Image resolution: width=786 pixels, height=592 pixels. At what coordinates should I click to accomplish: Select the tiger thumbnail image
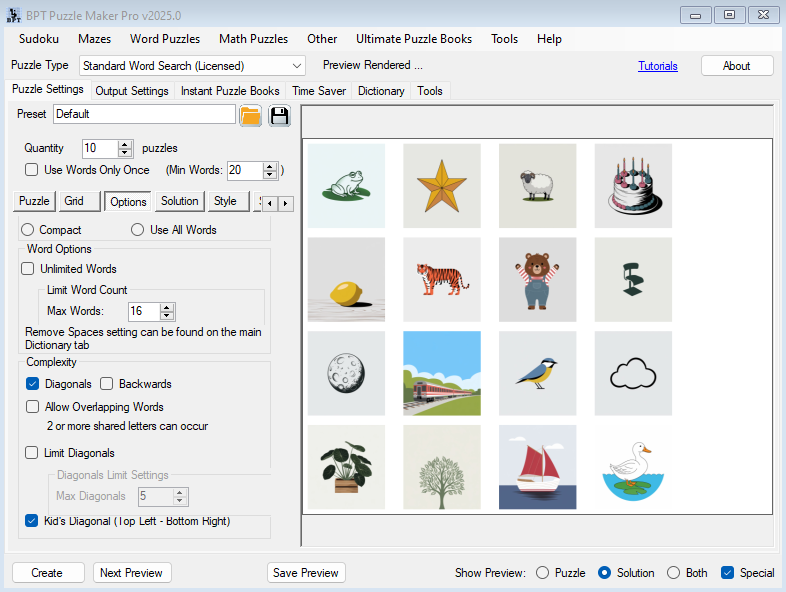(442, 279)
